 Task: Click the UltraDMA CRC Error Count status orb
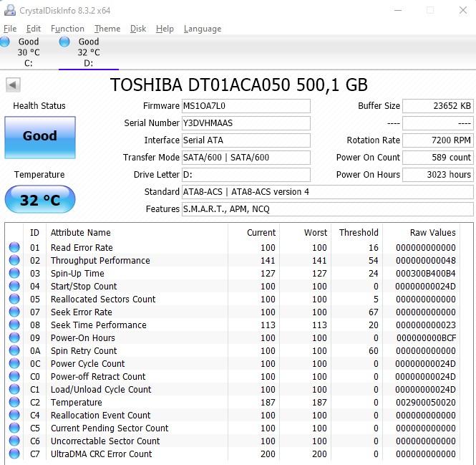coord(14,454)
